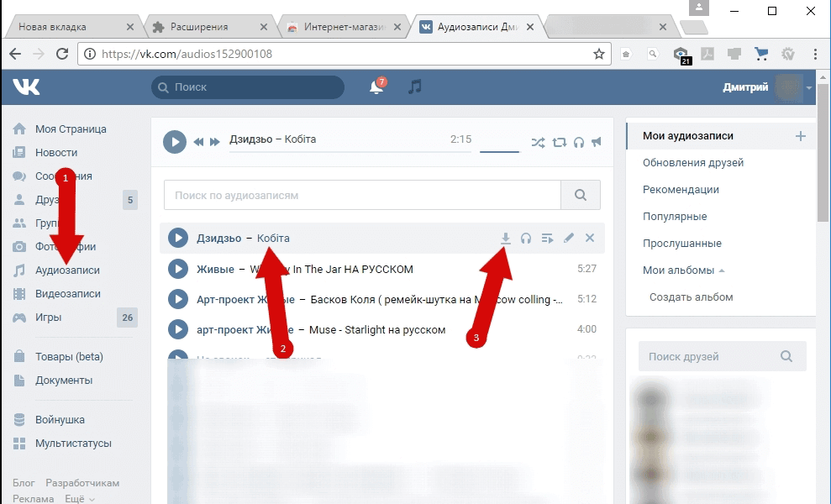Play the Дзидзьо – Кобіта track row
This screenshot has height=504, width=831.
click(x=178, y=238)
